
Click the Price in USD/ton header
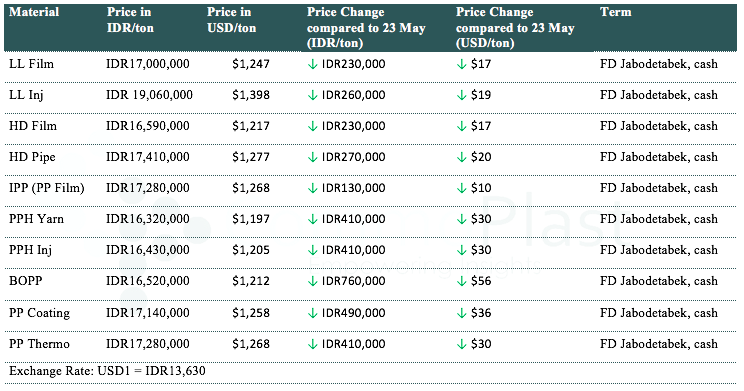tap(231, 20)
